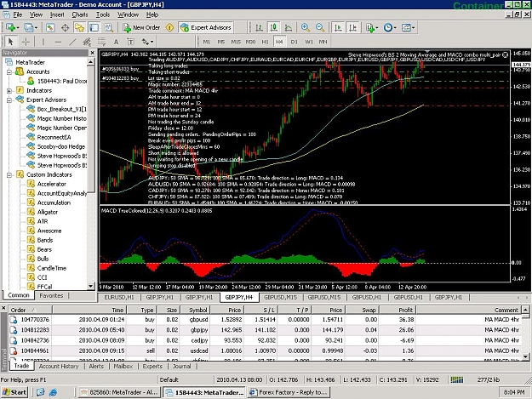Open the arrows objects dropdown

147,42
